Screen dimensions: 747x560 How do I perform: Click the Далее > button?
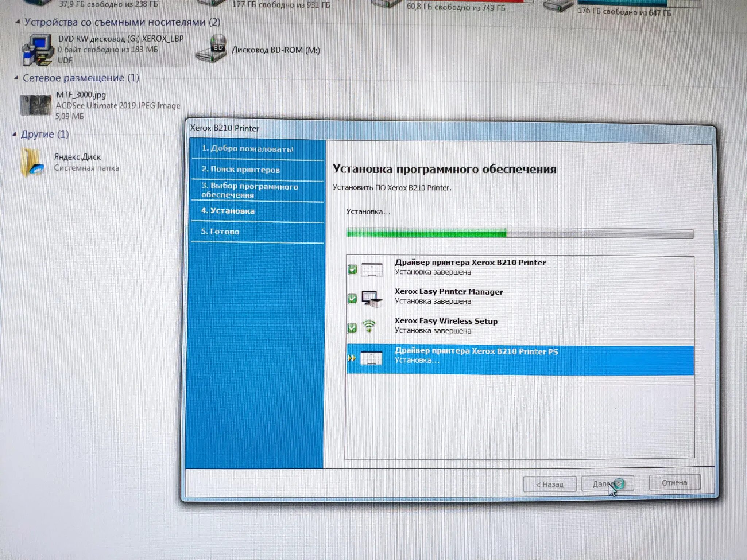point(608,484)
